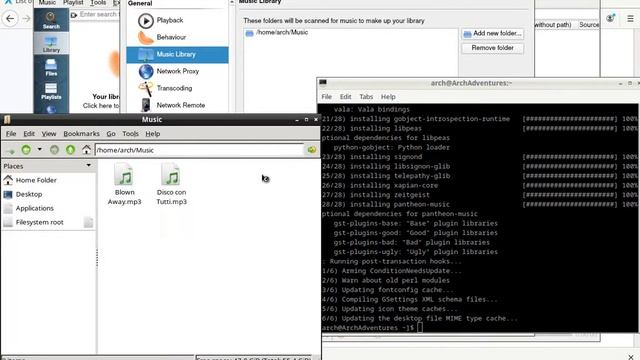The width and height of the screenshot is (640, 360).
Task: Open the Tools menu in file manager
Action: [x=130, y=133]
